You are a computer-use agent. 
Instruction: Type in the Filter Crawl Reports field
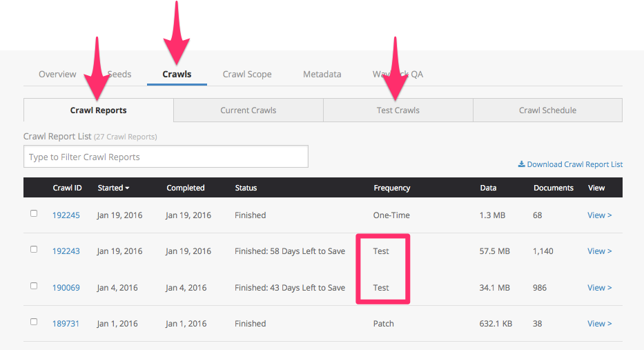(166, 157)
